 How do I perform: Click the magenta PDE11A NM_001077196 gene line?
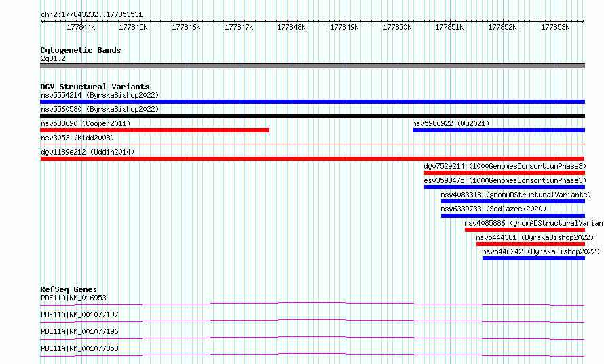coord(312,338)
